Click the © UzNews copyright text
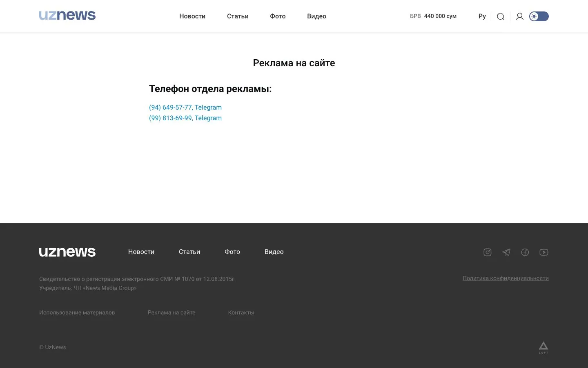This screenshot has width=588, height=368. [x=53, y=347]
